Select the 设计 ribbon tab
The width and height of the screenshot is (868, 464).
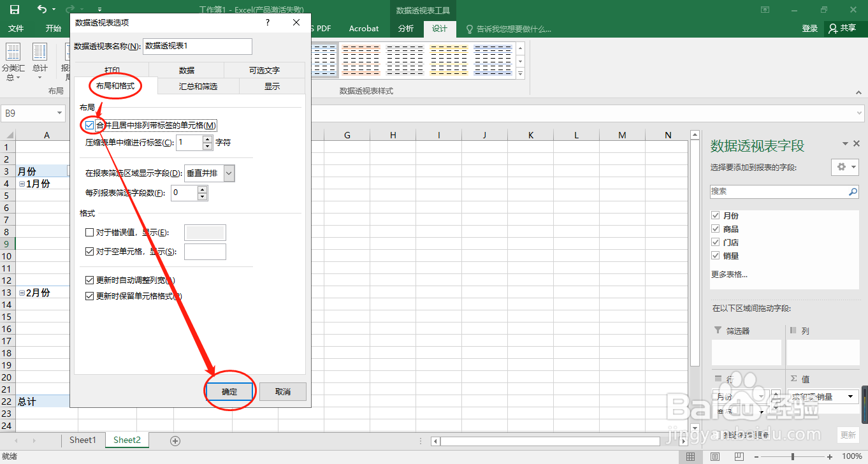coord(440,29)
